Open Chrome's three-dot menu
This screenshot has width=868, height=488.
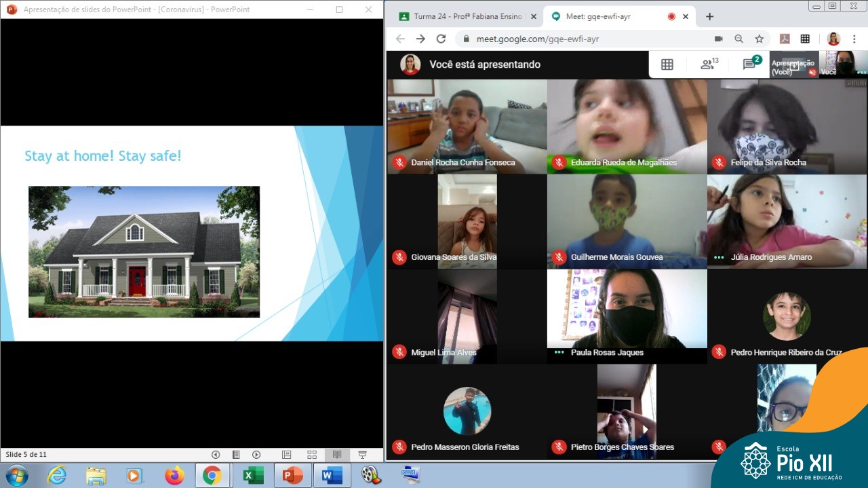point(856,39)
